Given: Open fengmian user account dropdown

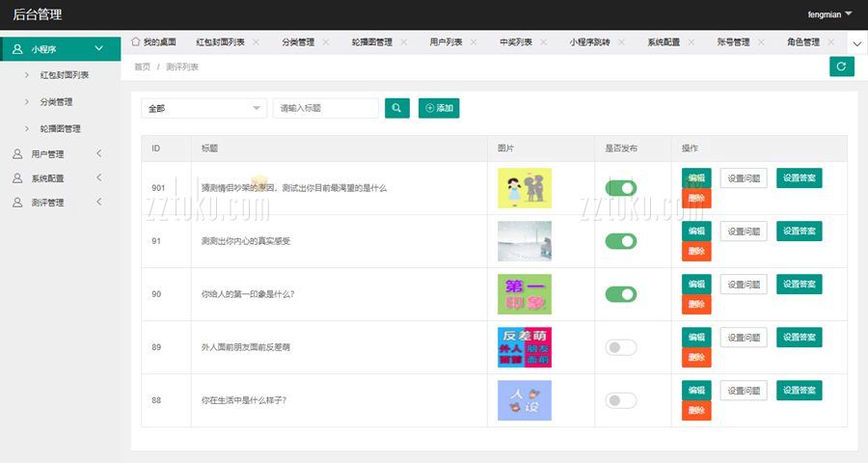Looking at the screenshot, I should pos(829,14).
